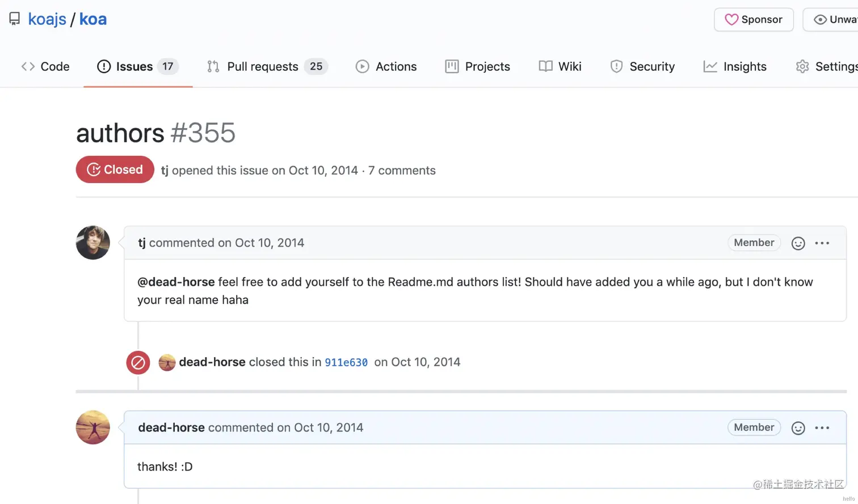858x504 pixels.
Task: Switch to the Pull requests tab
Action: (x=267, y=66)
